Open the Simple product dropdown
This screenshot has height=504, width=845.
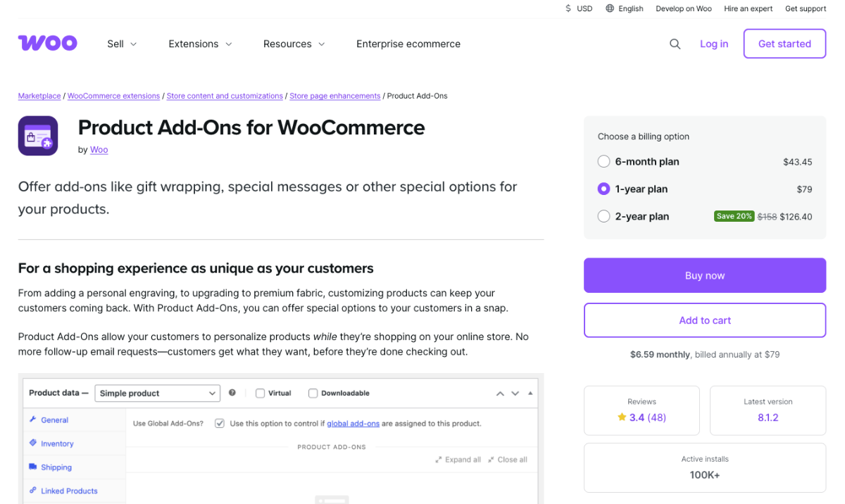click(x=157, y=393)
